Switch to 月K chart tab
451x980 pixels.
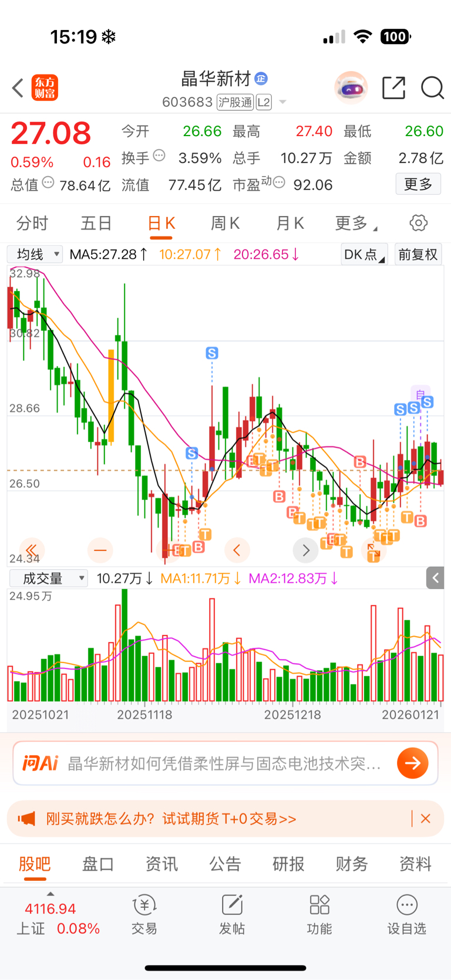(x=290, y=224)
